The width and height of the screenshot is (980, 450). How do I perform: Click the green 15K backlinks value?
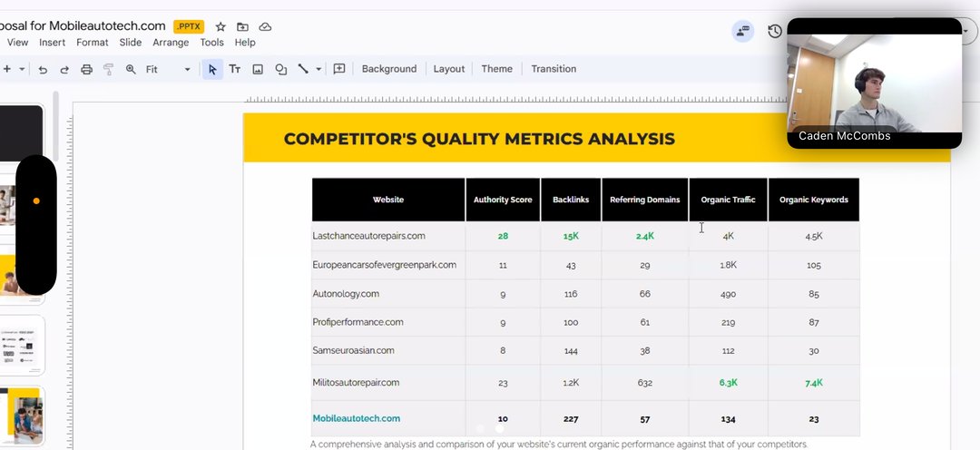[x=571, y=236]
